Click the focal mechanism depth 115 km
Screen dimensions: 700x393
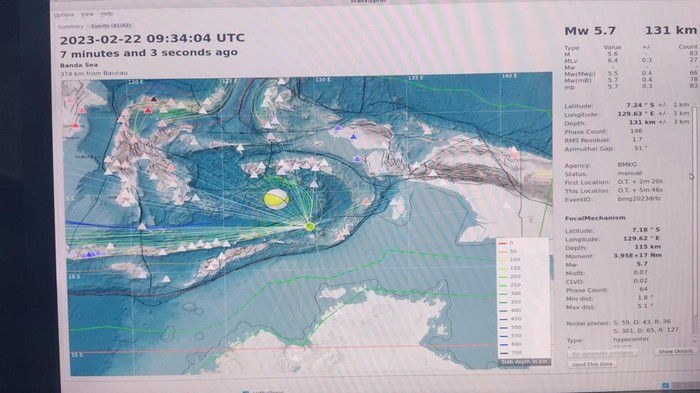click(647, 247)
